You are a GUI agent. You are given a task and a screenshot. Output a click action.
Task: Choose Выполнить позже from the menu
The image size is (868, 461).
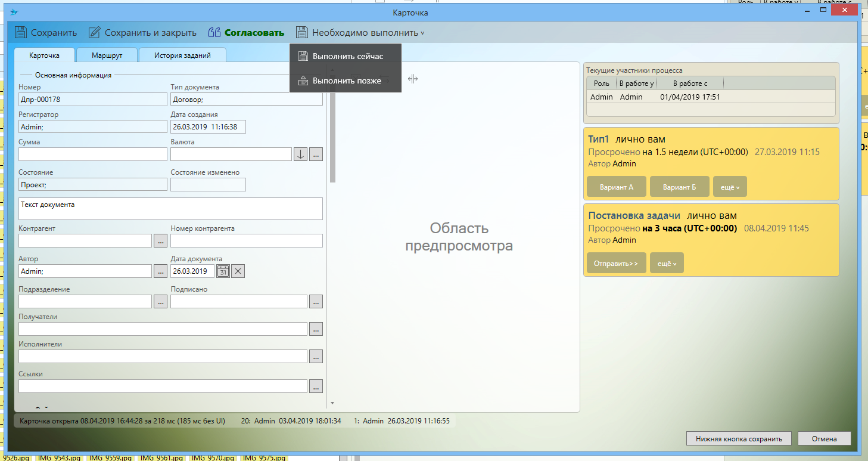(347, 81)
